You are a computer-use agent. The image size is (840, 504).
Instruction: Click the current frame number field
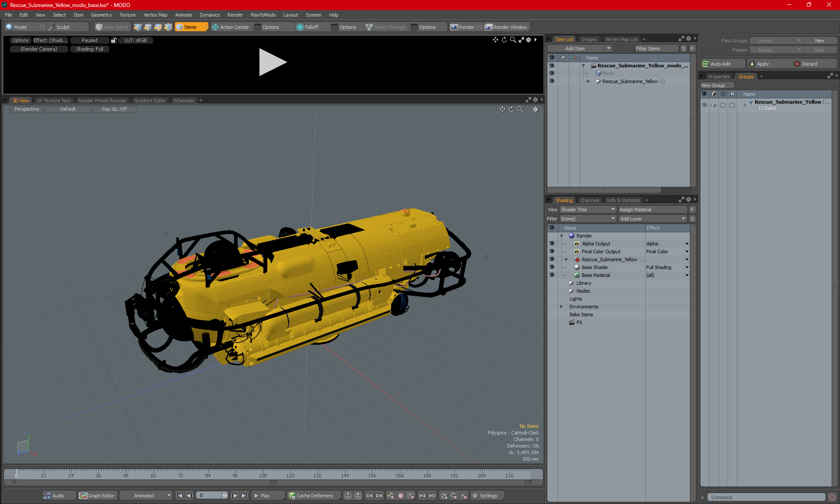pyautogui.click(x=209, y=496)
